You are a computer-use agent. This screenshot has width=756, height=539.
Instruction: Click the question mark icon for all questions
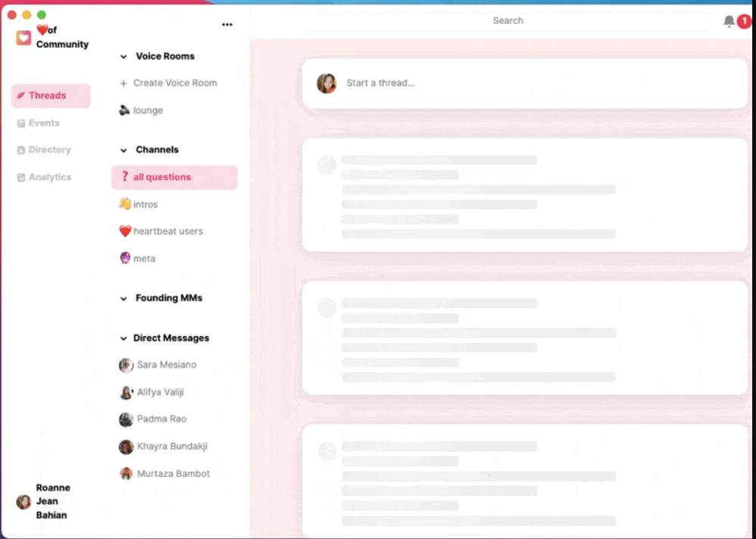coord(125,177)
